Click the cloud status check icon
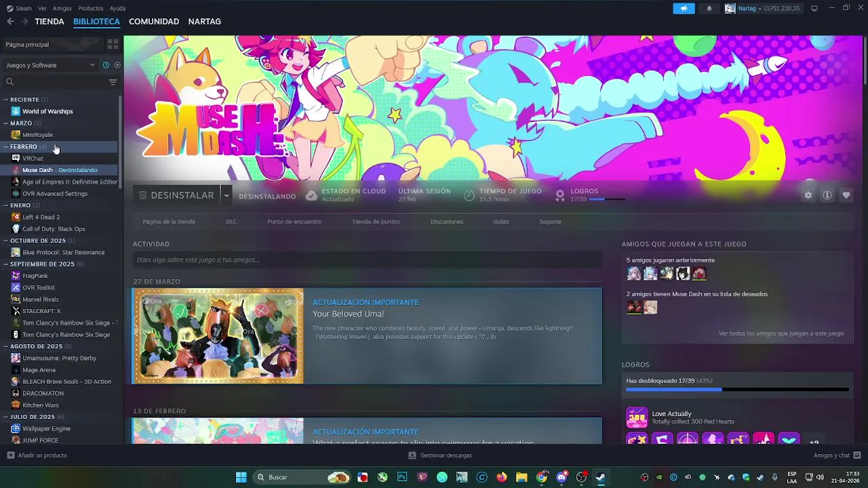This screenshot has height=488, width=868. click(311, 195)
